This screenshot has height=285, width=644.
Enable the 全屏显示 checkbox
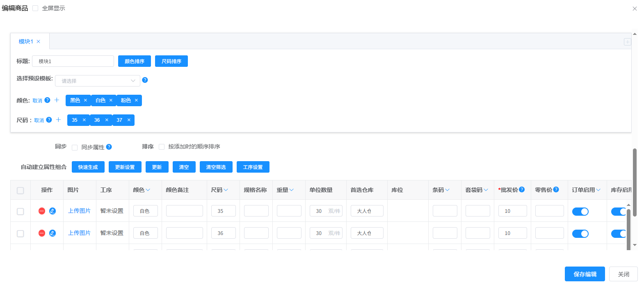coord(35,8)
